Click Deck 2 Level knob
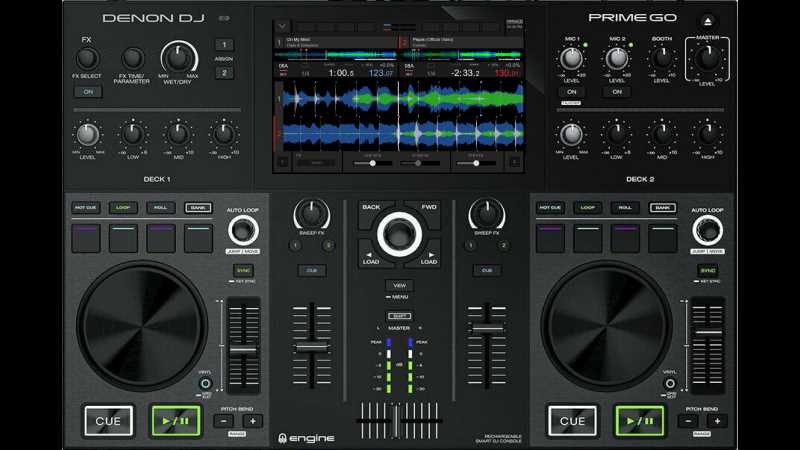The image size is (800, 450). coord(571,135)
